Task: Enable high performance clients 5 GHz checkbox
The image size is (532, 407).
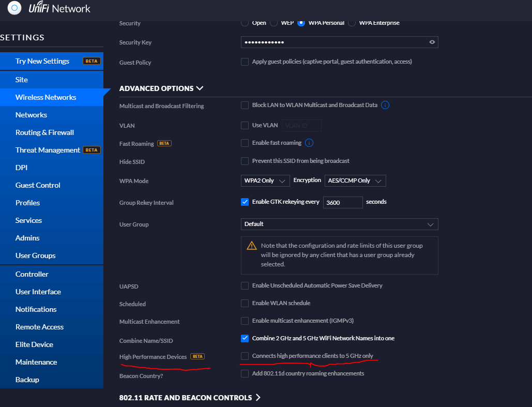Action: tap(245, 356)
